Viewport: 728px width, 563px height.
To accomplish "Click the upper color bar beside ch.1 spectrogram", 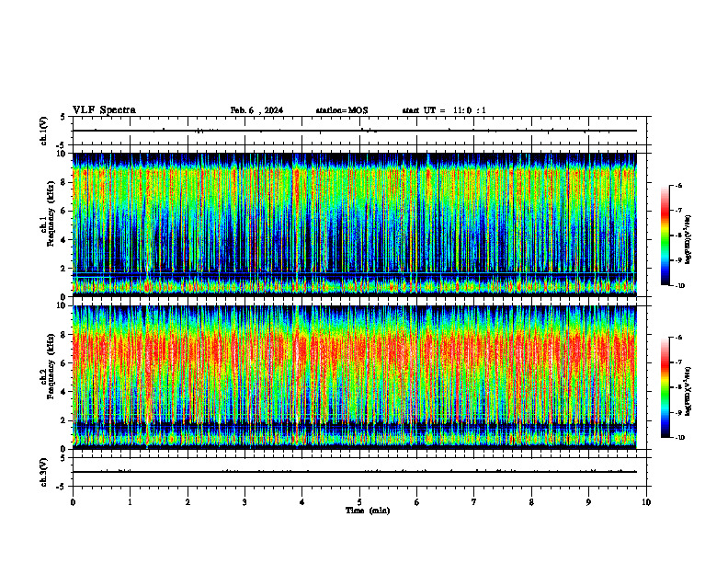I will [665, 236].
